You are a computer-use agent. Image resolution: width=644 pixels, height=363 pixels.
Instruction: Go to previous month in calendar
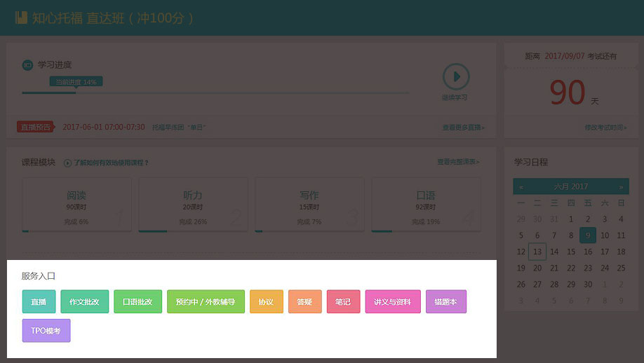coord(521,187)
